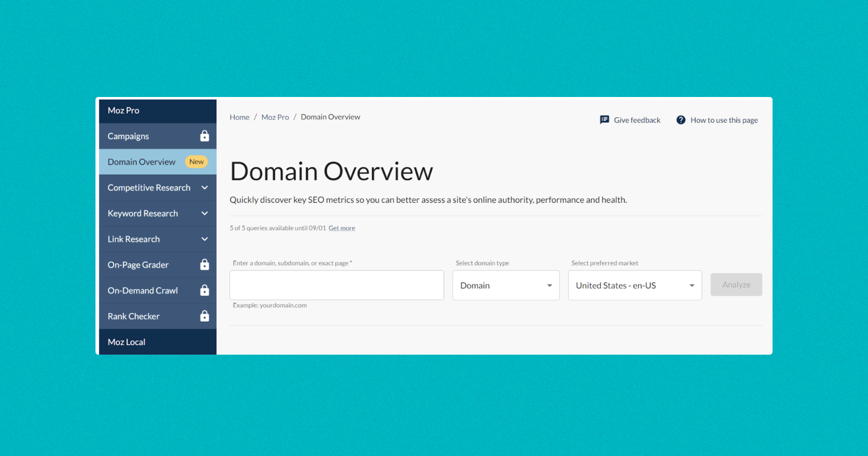This screenshot has width=868, height=456.
Task: Click the On-Demand Crawl lock icon
Action: [x=204, y=291]
